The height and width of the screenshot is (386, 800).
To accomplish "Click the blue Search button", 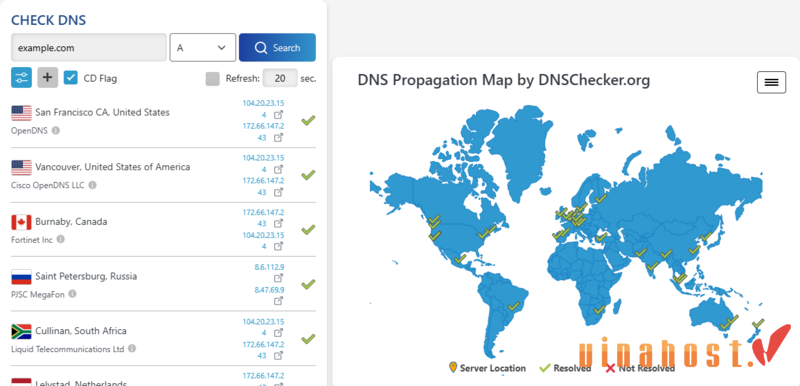I will click(277, 47).
